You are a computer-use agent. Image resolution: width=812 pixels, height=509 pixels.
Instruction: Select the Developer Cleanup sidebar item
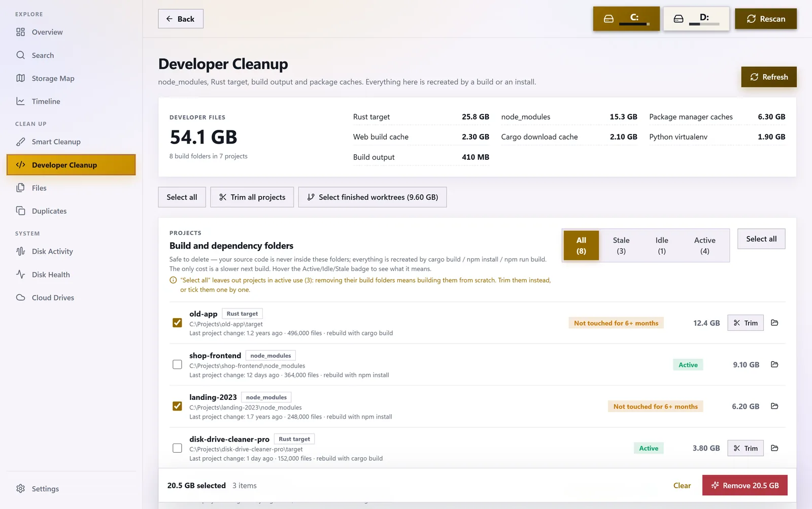tap(71, 165)
